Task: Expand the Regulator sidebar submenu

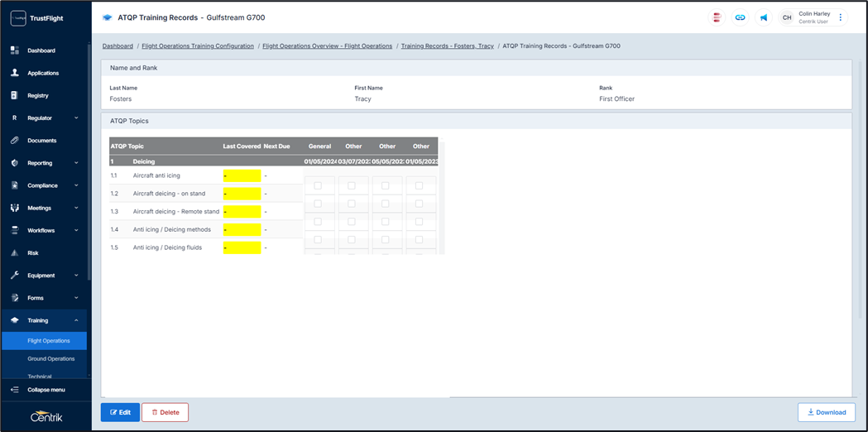Action: pos(76,118)
